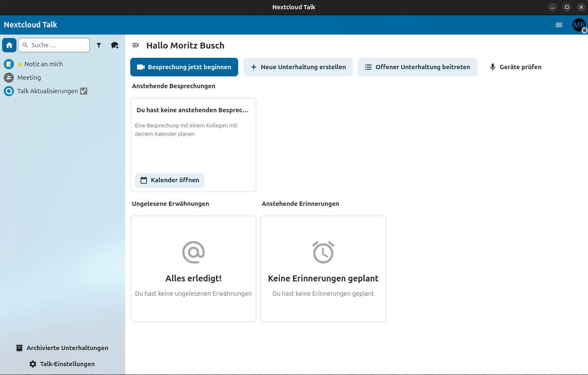This screenshot has width=588, height=375.
Task: Click the status dot on the MB avatar
Action: pos(585,30)
